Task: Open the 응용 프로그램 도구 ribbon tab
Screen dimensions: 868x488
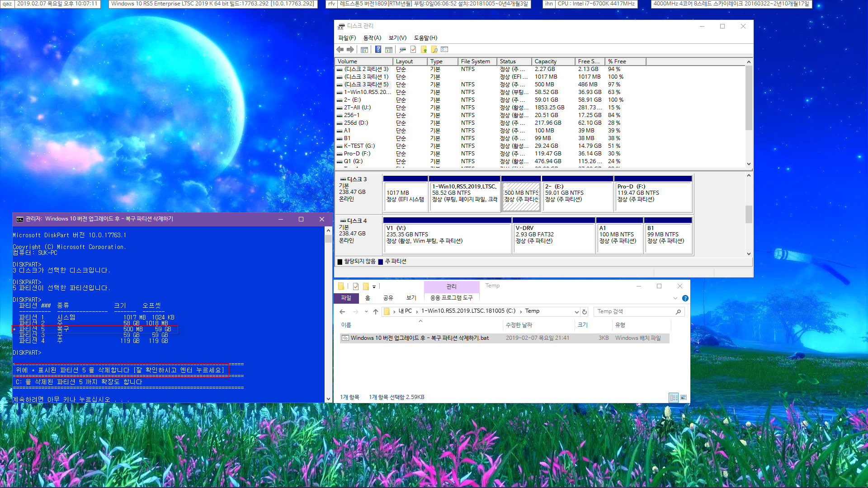Action: (x=452, y=298)
